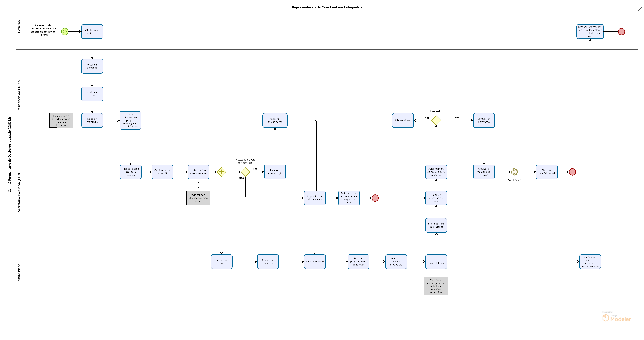Click the 'Analisa a demanda' task
The height and width of the screenshot is (340, 644).
(x=92, y=94)
